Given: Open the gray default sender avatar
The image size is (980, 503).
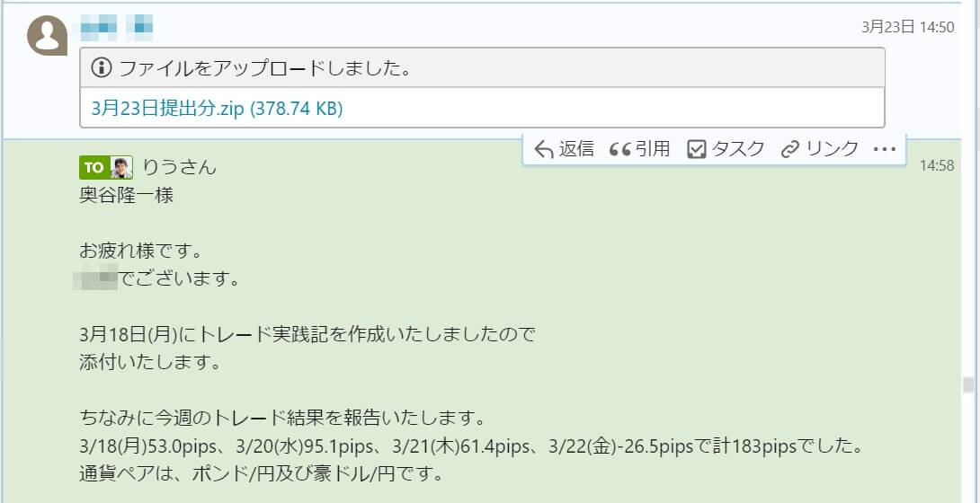Looking at the screenshot, I should tap(47, 35).
